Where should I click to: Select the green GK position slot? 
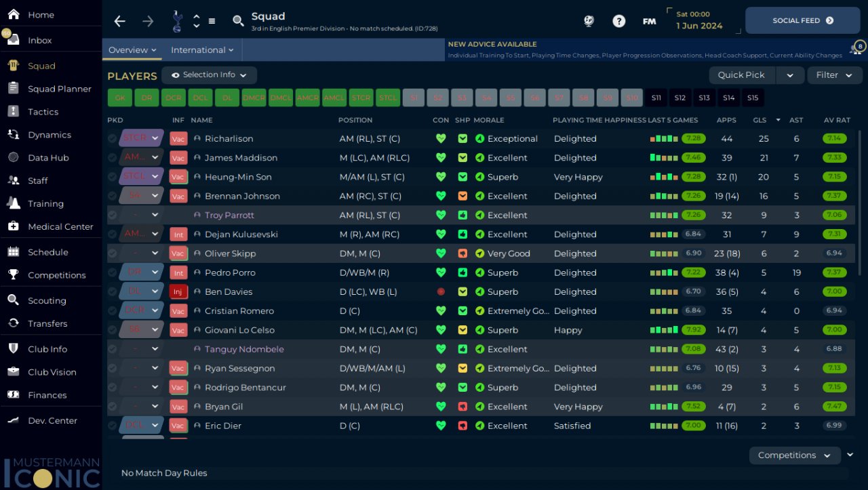coord(120,98)
